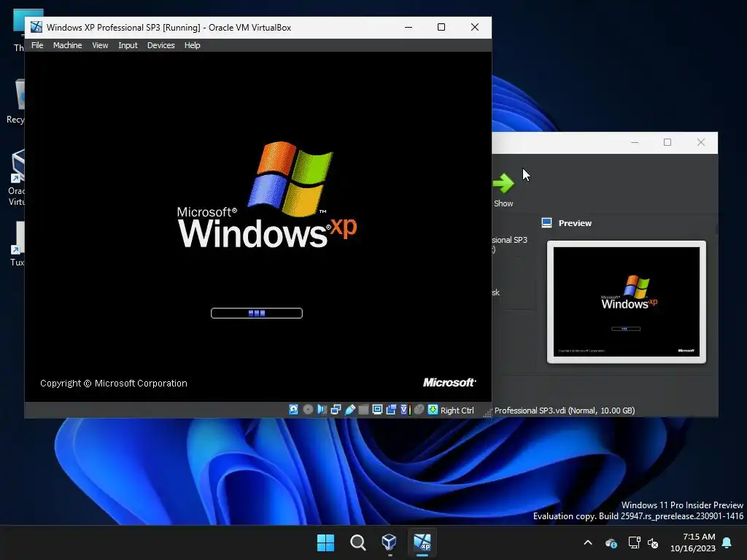The image size is (747, 560).
Task: Minimize the VirtualBox Manager window
Action: tap(635, 142)
